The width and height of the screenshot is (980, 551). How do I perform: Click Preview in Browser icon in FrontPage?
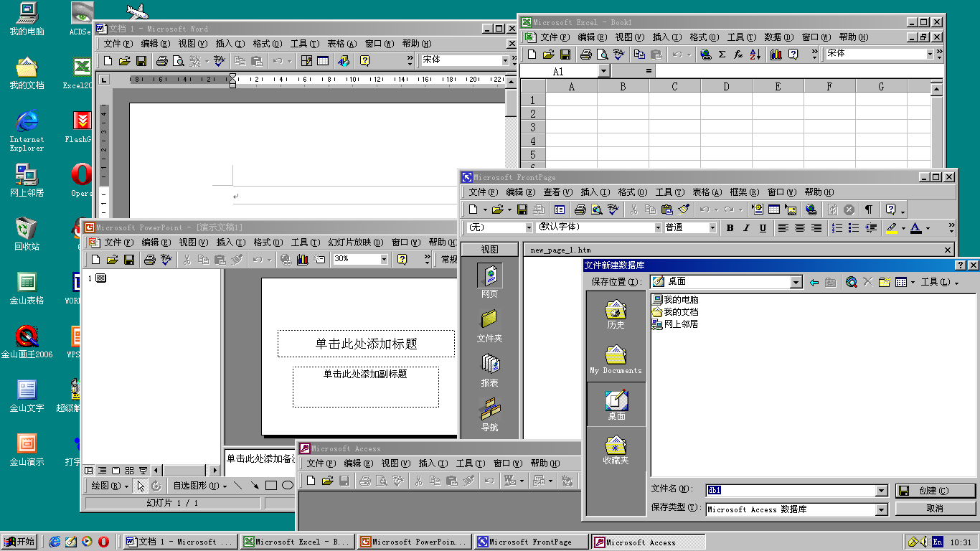(x=597, y=209)
